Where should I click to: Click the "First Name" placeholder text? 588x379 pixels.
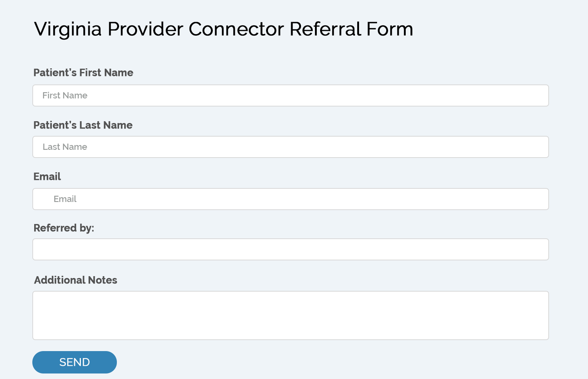(x=65, y=95)
